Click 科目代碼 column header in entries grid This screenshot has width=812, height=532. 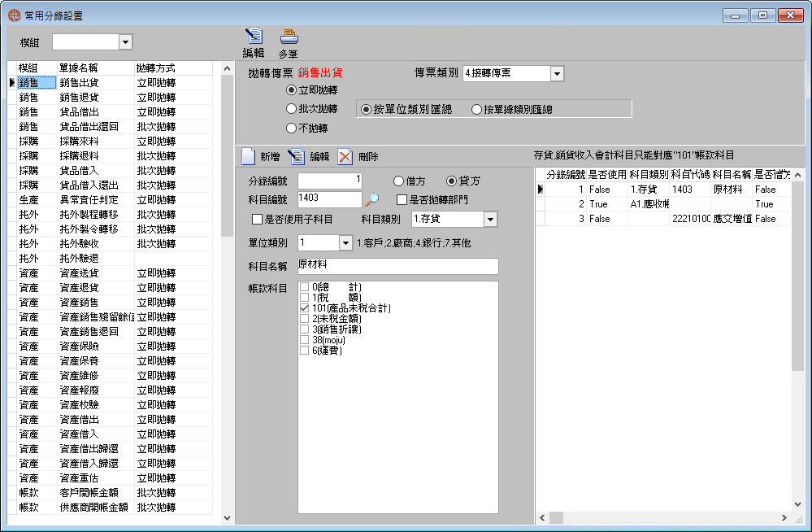[690, 175]
